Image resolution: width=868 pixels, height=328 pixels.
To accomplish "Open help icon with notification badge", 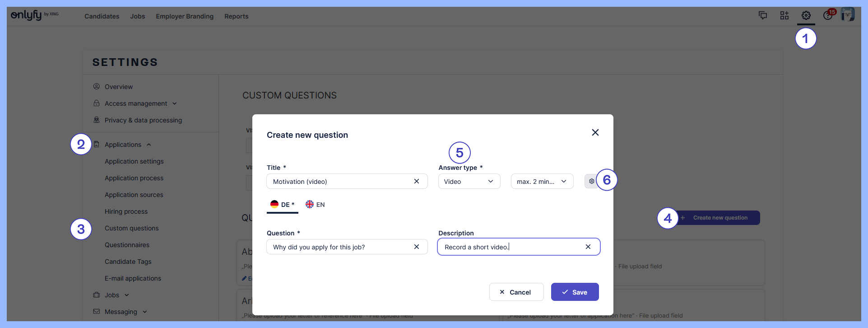I will [828, 16].
